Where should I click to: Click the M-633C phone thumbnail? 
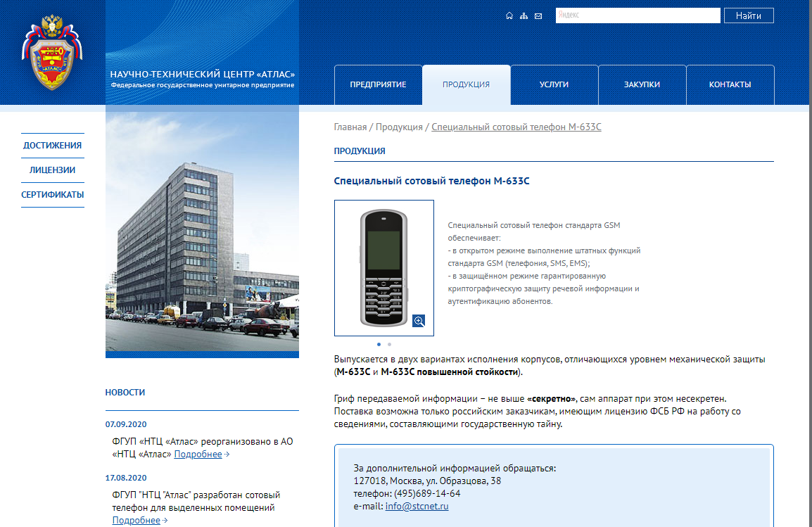[383, 267]
